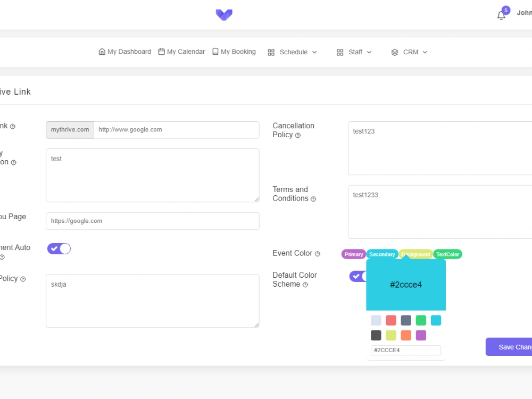
Task: Click the https://google.com page field
Action: click(153, 221)
